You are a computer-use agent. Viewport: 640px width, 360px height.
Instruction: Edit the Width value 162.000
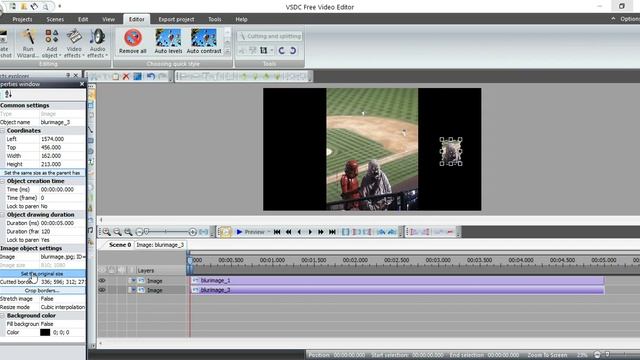point(62,156)
